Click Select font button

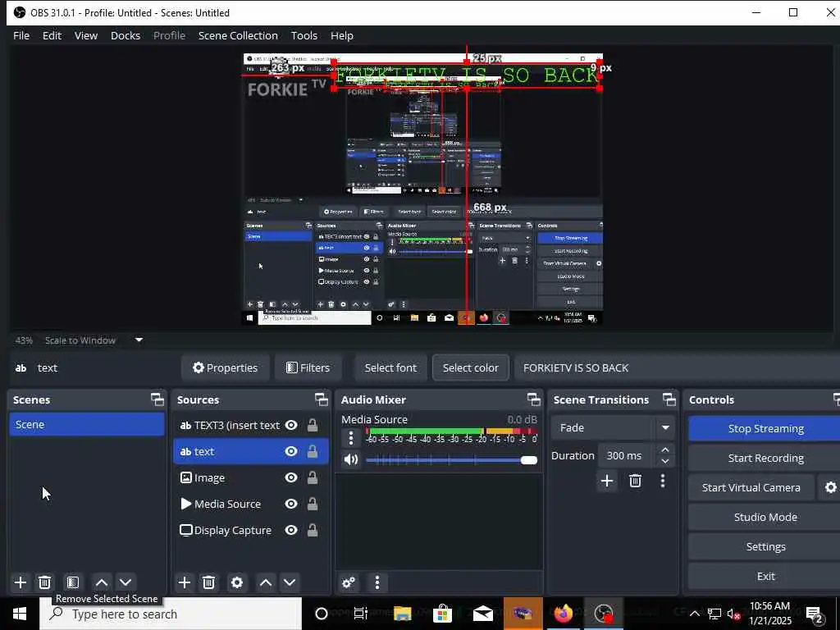click(390, 367)
